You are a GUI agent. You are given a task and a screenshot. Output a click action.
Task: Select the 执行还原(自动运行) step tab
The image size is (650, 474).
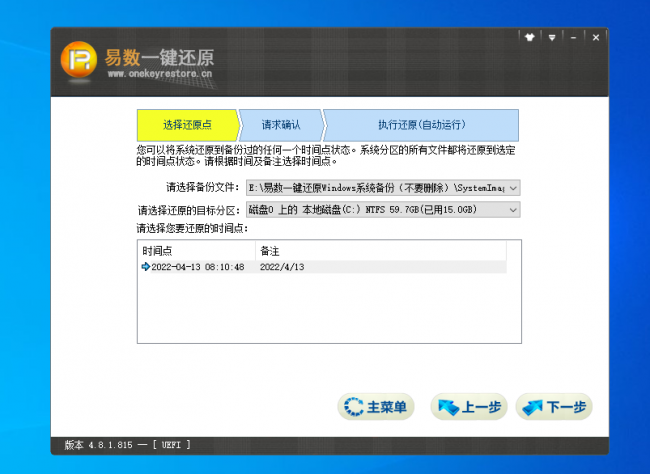pos(421,125)
